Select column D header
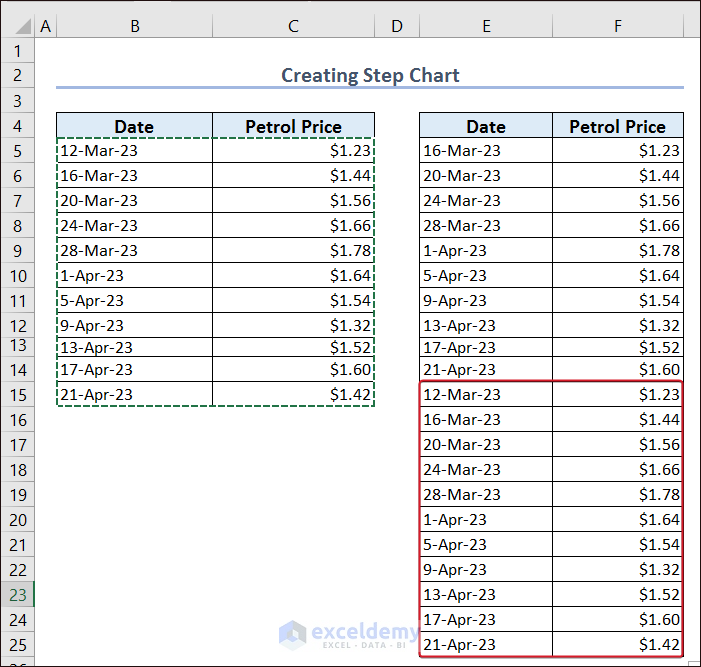Viewport: 701px width, 667px height. 397,27
